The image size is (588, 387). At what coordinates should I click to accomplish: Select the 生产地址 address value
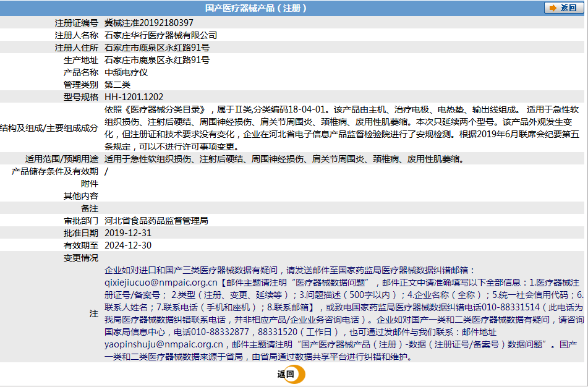[157, 60]
